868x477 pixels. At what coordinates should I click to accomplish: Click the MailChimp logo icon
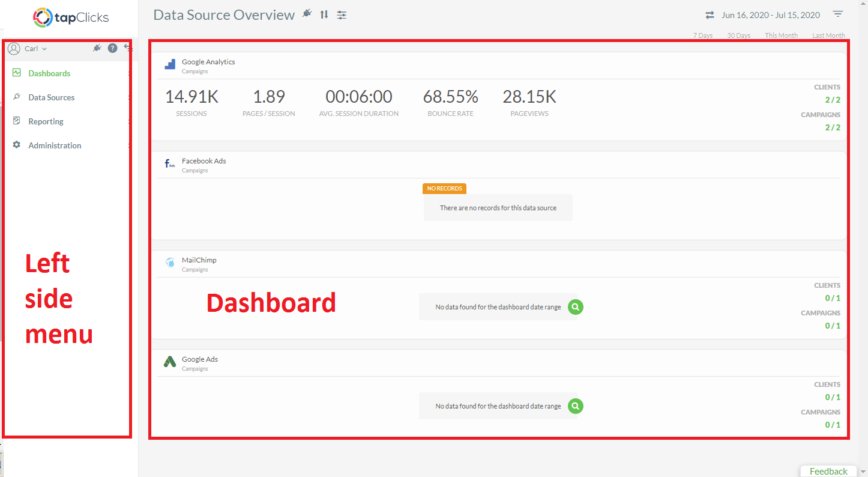170,263
